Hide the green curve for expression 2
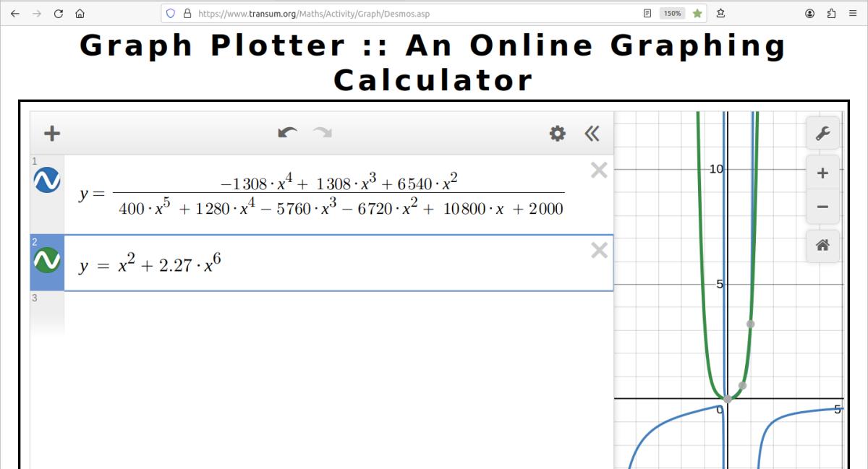Screen dimensions: 868x469 click(47, 259)
